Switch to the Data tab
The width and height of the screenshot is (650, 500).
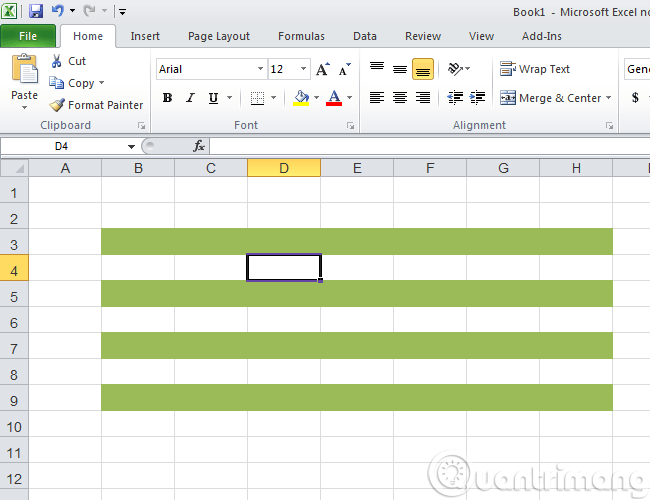pos(365,36)
